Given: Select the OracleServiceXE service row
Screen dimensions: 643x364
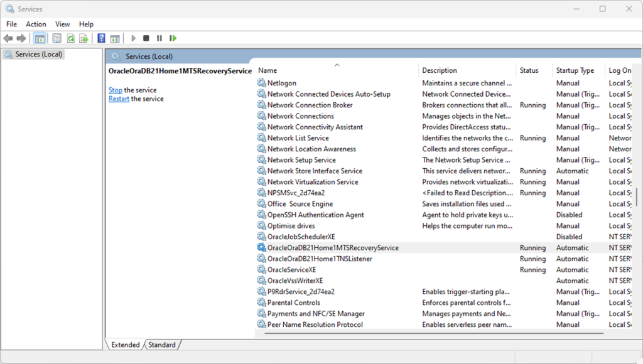Looking at the screenshot, I should pos(291,270).
